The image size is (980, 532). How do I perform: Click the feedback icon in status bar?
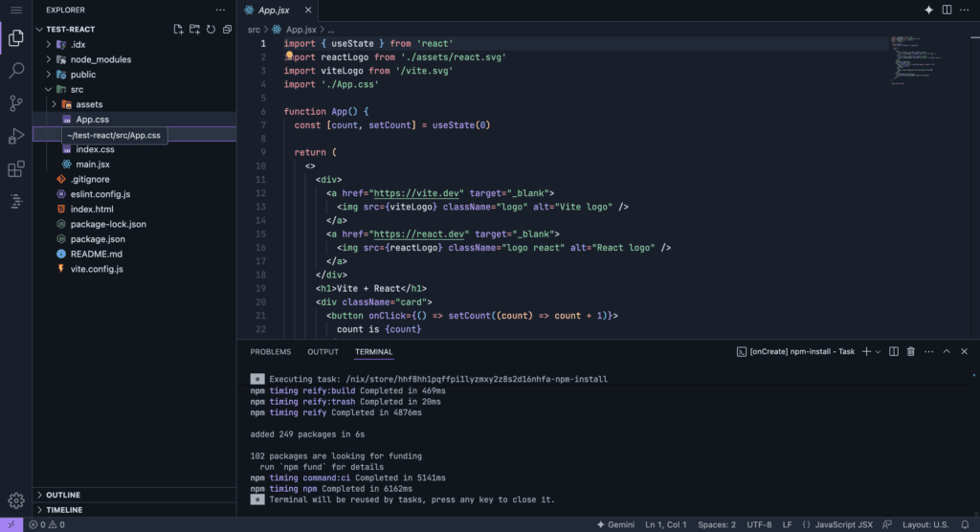pyautogui.click(x=887, y=525)
